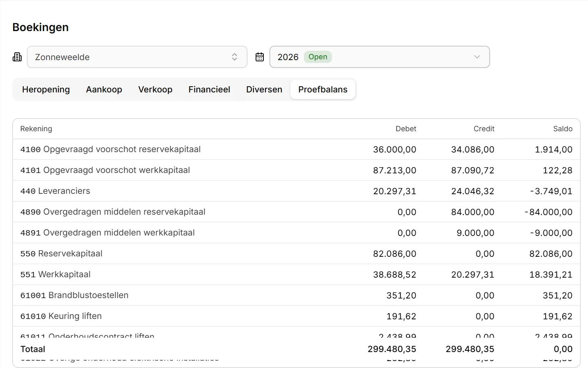Select the 61010 Keuring liften row

[296, 316]
